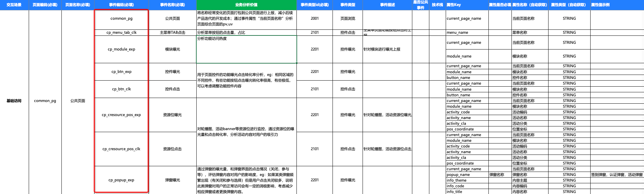The width and height of the screenshot is (644, 194).
Task: Select the 菜单名称 attribute name cell
Action: point(530,32)
